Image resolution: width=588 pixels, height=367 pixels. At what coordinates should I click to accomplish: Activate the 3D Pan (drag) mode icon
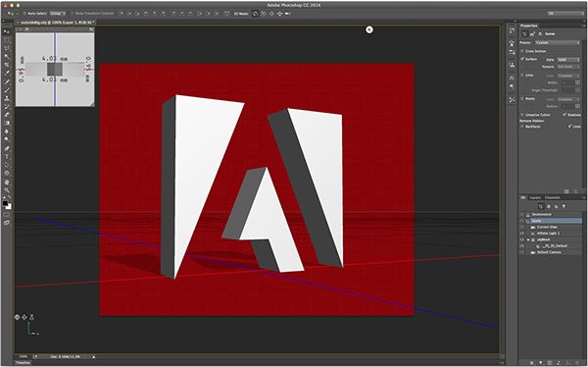(x=271, y=14)
